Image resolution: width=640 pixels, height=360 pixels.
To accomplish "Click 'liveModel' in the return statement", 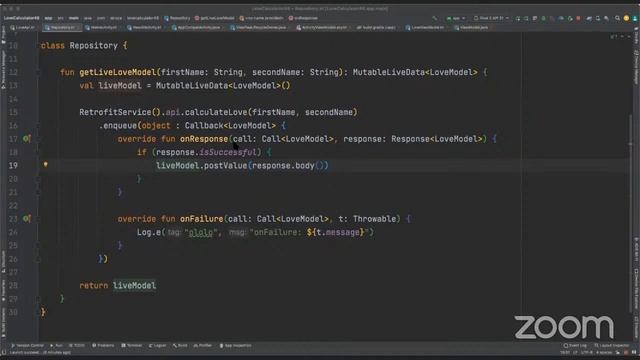I will 134,285.
